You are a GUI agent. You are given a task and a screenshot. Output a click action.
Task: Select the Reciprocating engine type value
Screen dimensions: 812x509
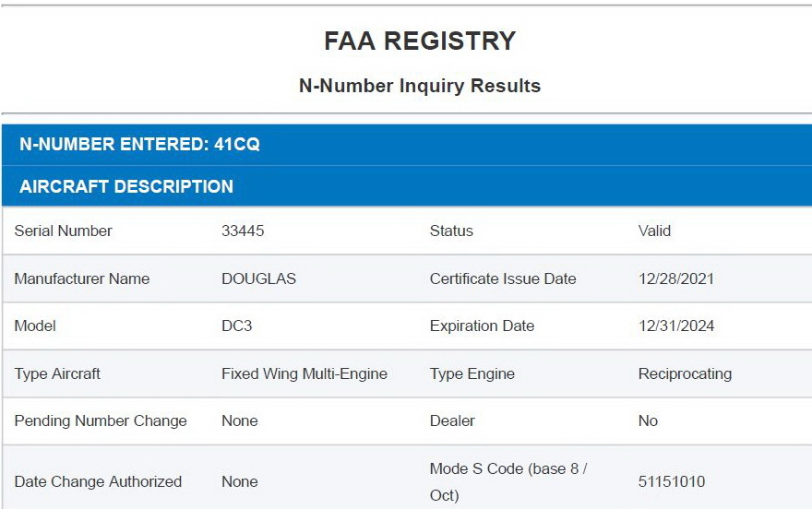click(x=685, y=374)
